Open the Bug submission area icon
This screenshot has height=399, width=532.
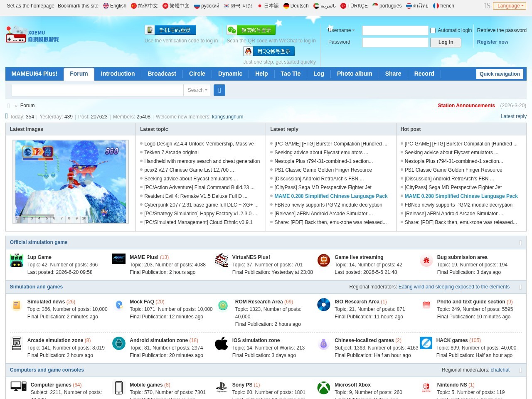426,260
